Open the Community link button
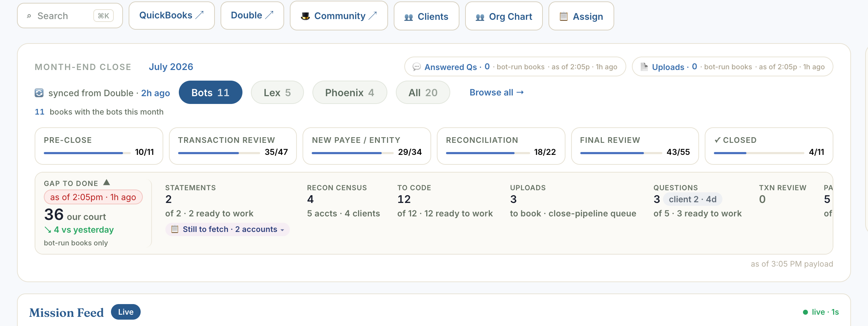The width and height of the screenshot is (868, 326). click(339, 16)
